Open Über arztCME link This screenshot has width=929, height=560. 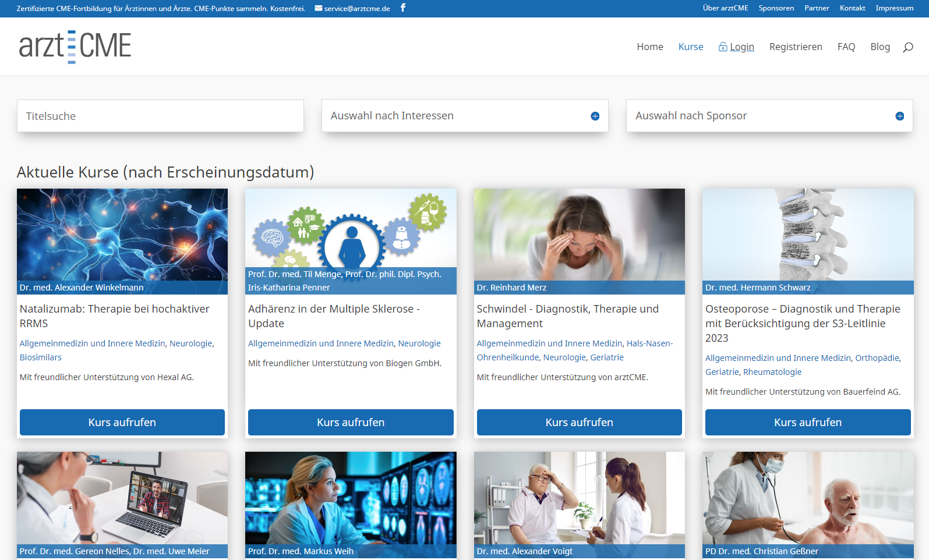pos(725,8)
